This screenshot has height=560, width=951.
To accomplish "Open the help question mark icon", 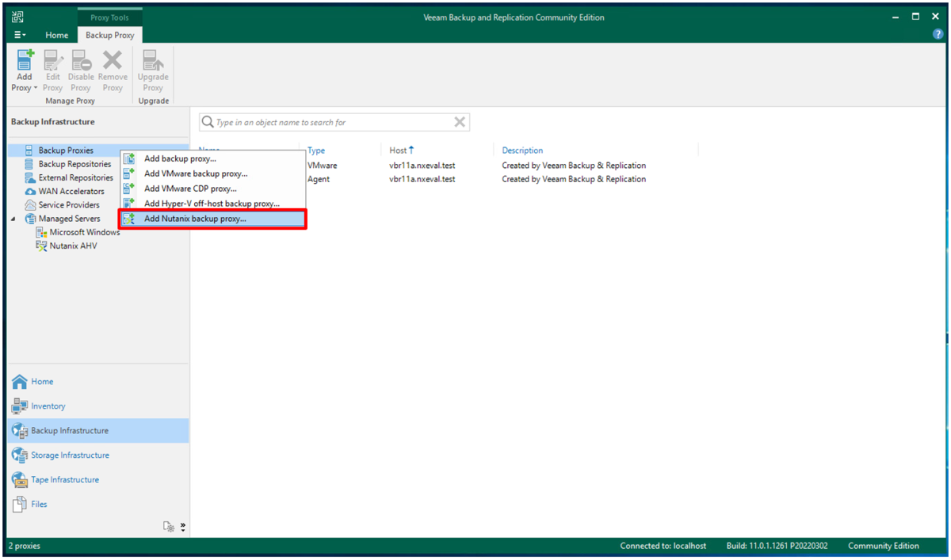I will click(x=938, y=35).
